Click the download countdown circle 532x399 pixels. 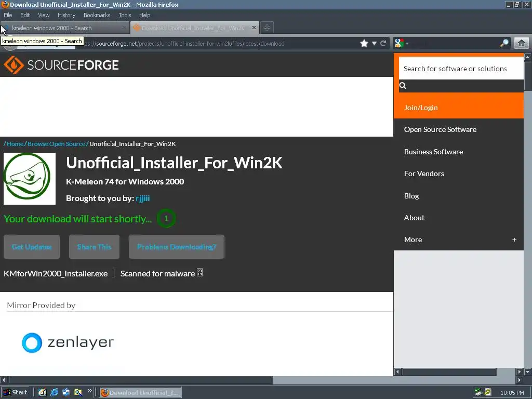tap(166, 219)
